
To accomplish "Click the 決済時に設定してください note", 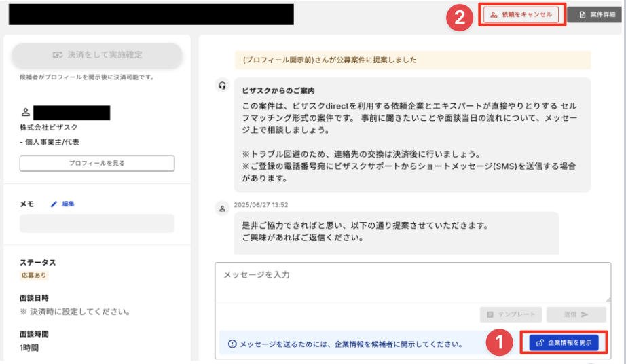I will [x=76, y=312].
